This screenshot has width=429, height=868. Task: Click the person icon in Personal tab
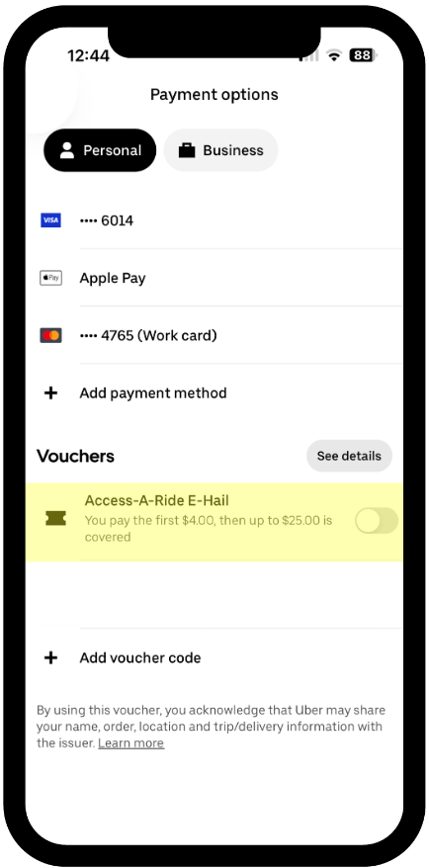(x=67, y=150)
